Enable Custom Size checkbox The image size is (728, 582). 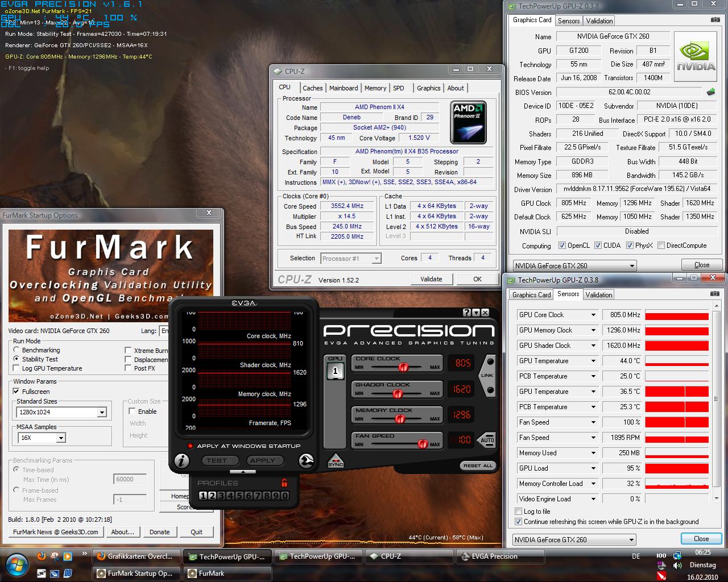[x=132, y=411]
